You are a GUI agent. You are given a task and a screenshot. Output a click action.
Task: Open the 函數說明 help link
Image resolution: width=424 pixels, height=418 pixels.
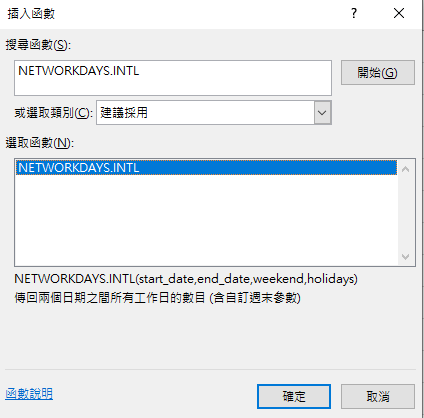tap(29, 394)
